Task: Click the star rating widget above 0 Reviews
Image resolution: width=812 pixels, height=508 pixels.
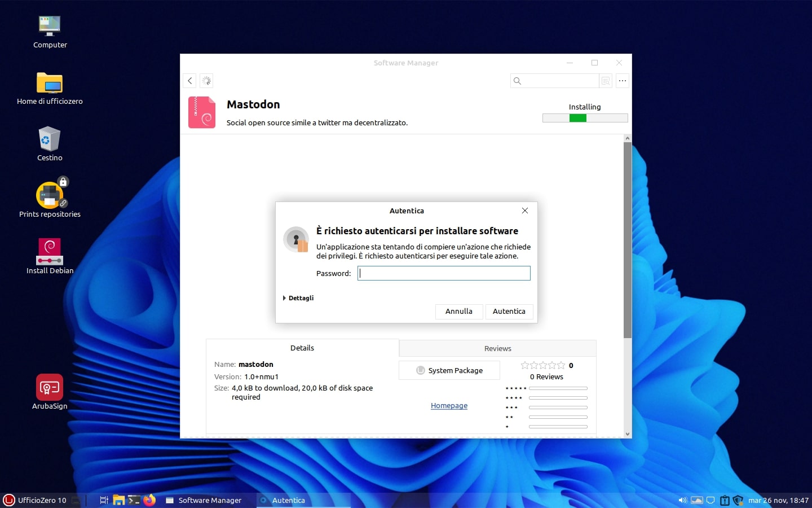Action: [542, 365]
